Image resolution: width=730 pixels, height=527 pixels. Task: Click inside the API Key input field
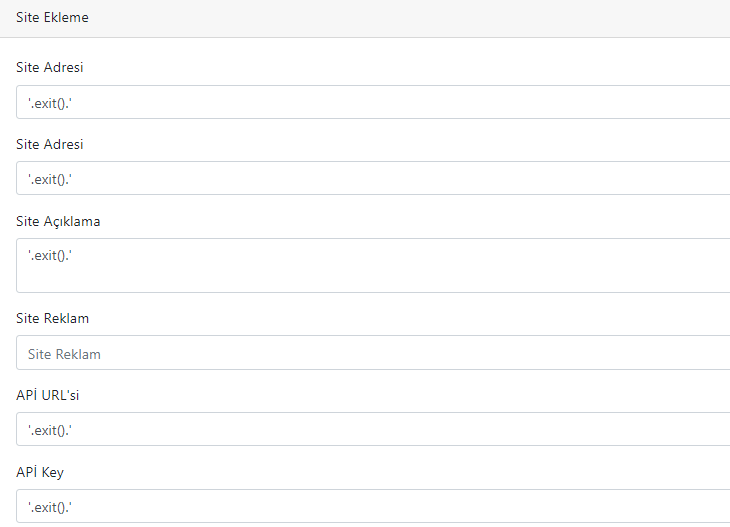(x=373, y=506)
